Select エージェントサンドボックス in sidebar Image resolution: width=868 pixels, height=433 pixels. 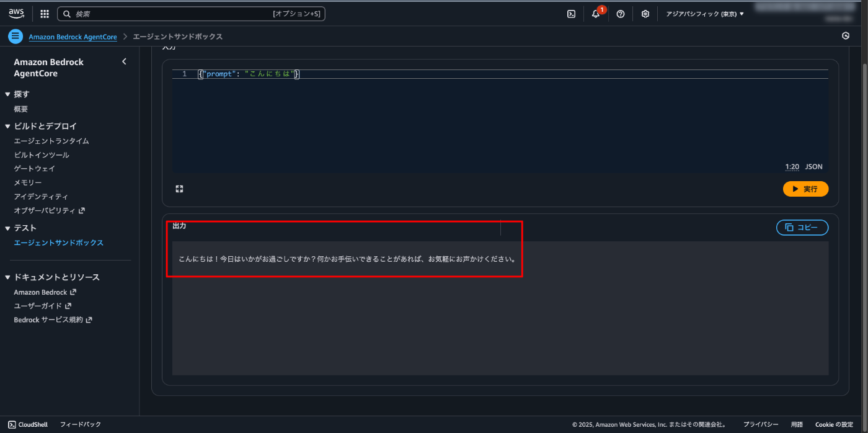[59, 243]
